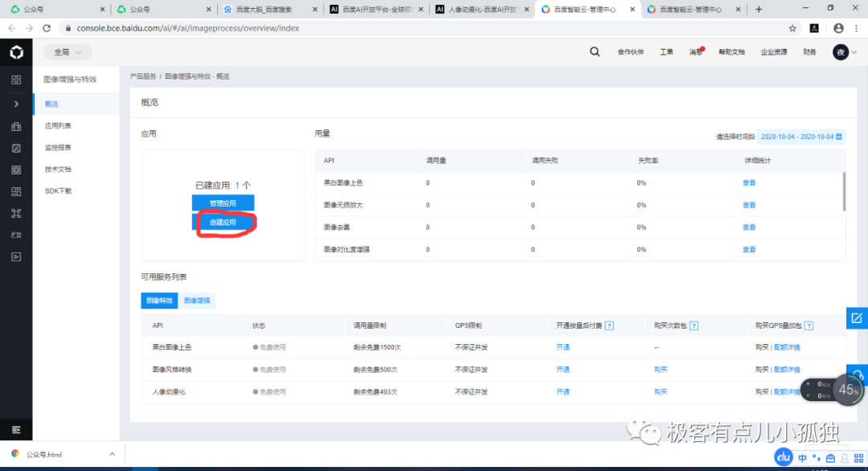This screenshot has width=868, height=471.
Task: Go back in the browser
Action: [x=12, y=28]
